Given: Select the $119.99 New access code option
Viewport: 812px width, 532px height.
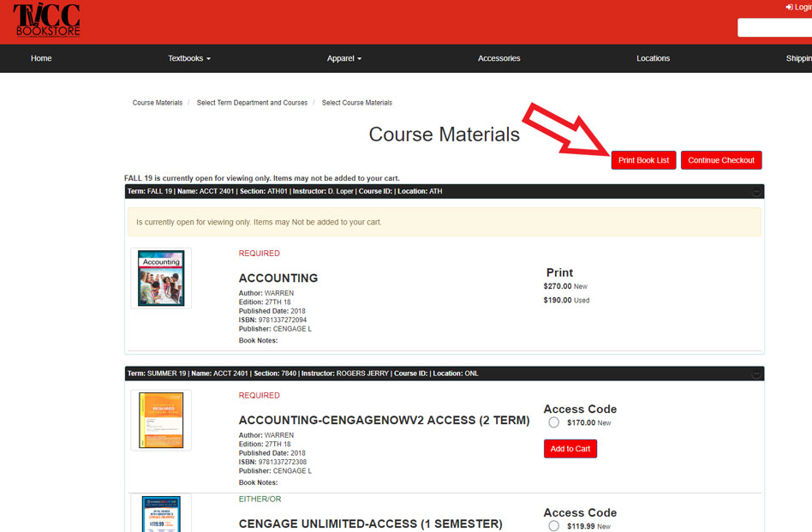Looking at the screenshot, I should click(x=553, y=526).
